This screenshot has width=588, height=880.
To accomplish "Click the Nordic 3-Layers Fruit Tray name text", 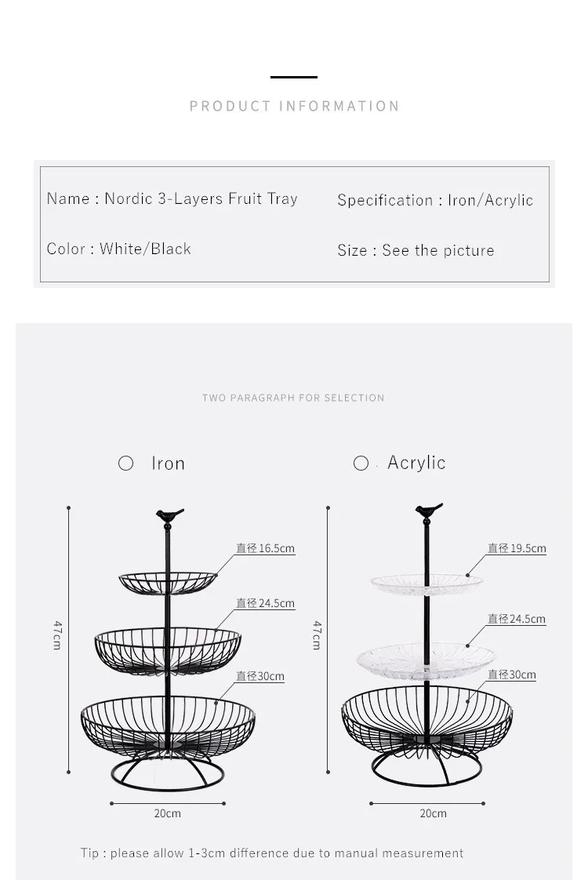I will pyautogui.click(x=201, y=198).
